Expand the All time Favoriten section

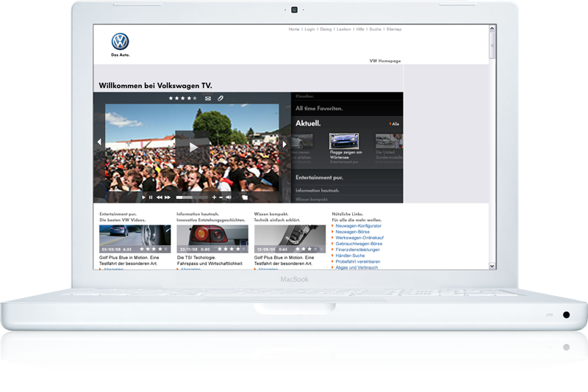tap(319, 109)
